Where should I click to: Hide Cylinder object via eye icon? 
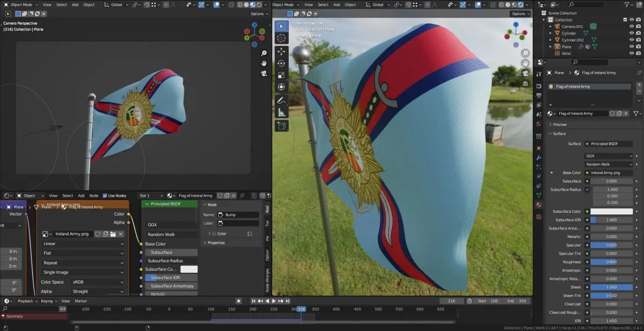(632, 33)
